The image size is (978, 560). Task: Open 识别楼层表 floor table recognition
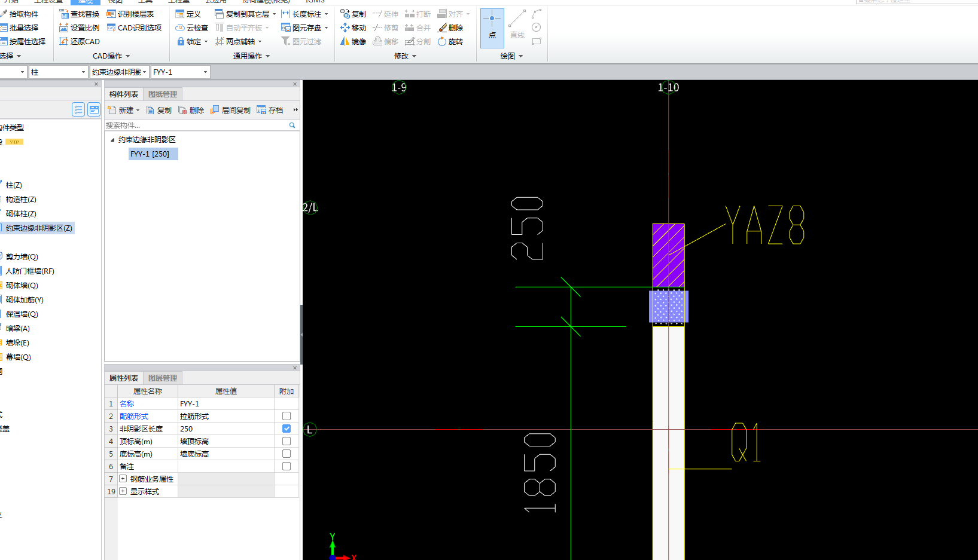click(x=130, y=14)
